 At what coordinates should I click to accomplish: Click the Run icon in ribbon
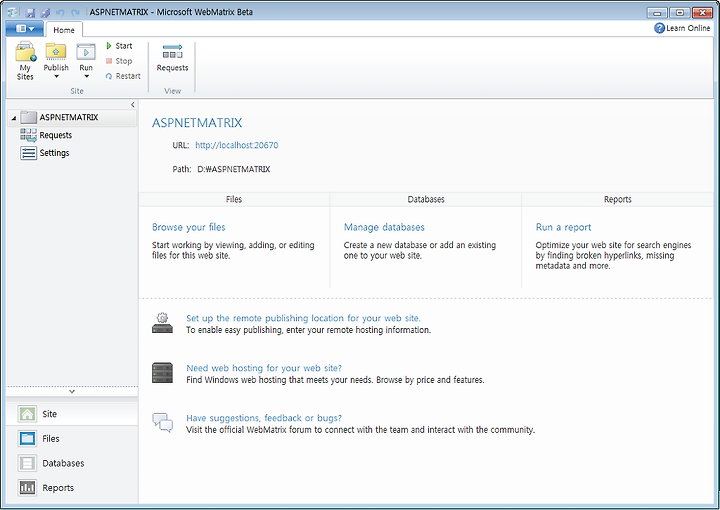(x=86, y=52)
